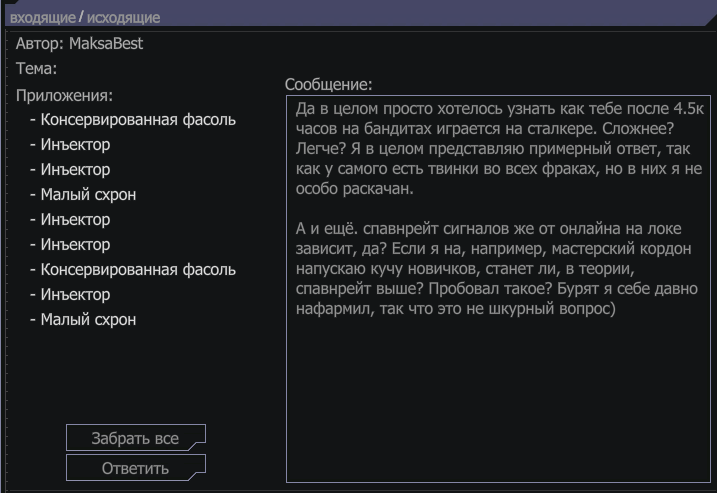Select Инъектор directly above first Малый схрон
The height and width of the screenshot is (493, 717).
75,170
